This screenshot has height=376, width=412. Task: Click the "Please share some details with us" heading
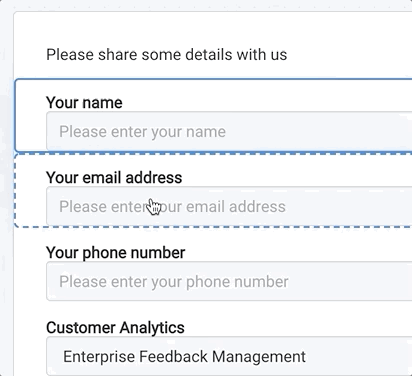[166, 55]
